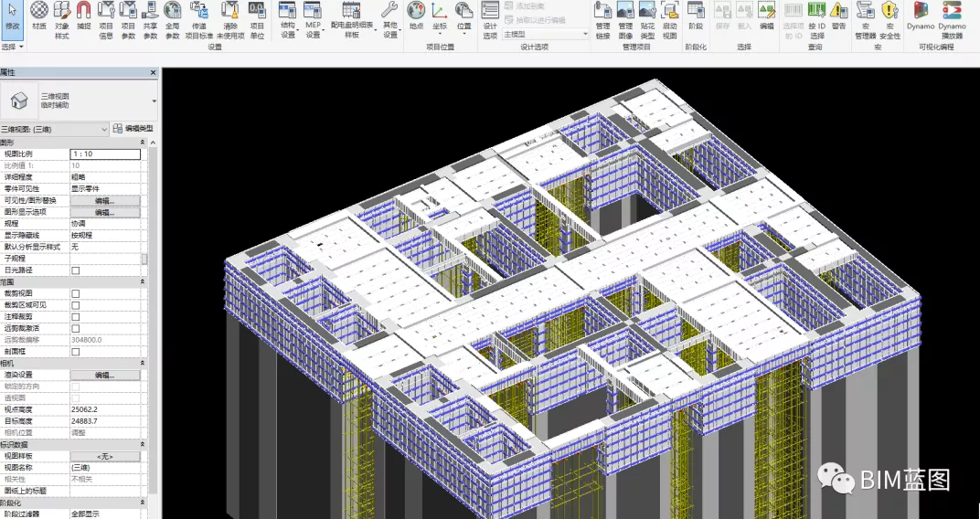Toggle 日光路径 checkbox

click(x=76, y=270)
